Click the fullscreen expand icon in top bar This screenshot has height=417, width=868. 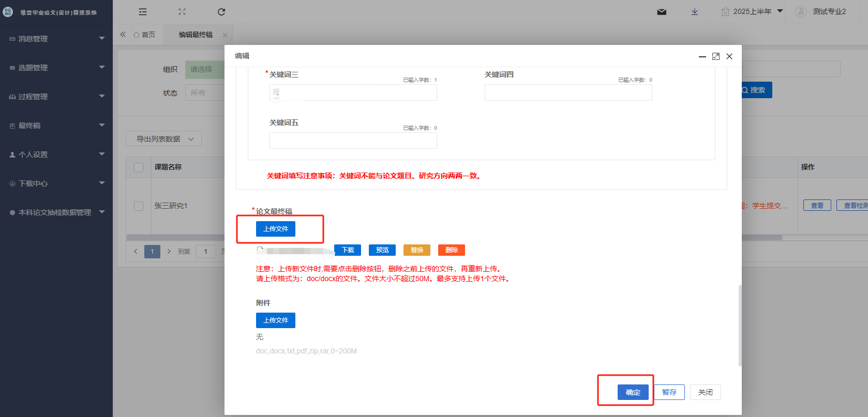(x=182, y=12)
